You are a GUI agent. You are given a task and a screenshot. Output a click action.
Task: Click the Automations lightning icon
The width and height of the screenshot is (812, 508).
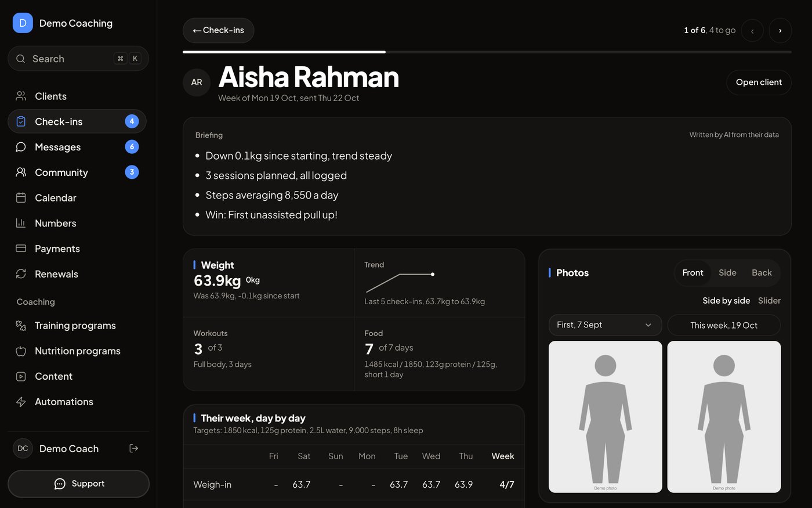(21, 402)
